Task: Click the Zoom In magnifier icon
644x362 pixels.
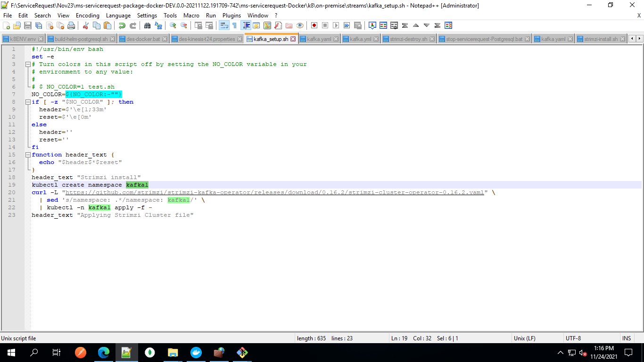Action: tap(173, 25)
